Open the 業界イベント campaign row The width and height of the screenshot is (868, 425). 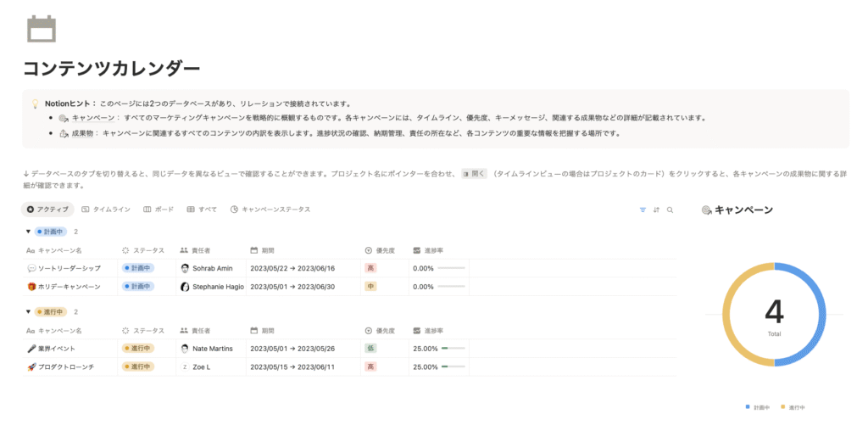tap(57, 349)
